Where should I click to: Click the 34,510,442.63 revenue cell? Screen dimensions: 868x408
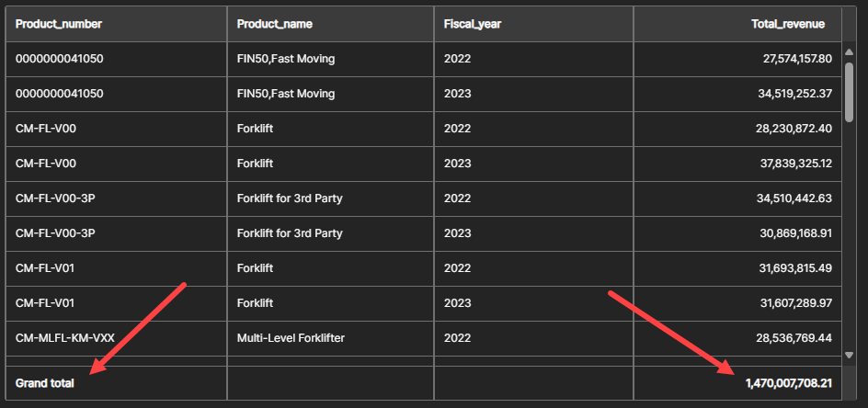[737, 198]
